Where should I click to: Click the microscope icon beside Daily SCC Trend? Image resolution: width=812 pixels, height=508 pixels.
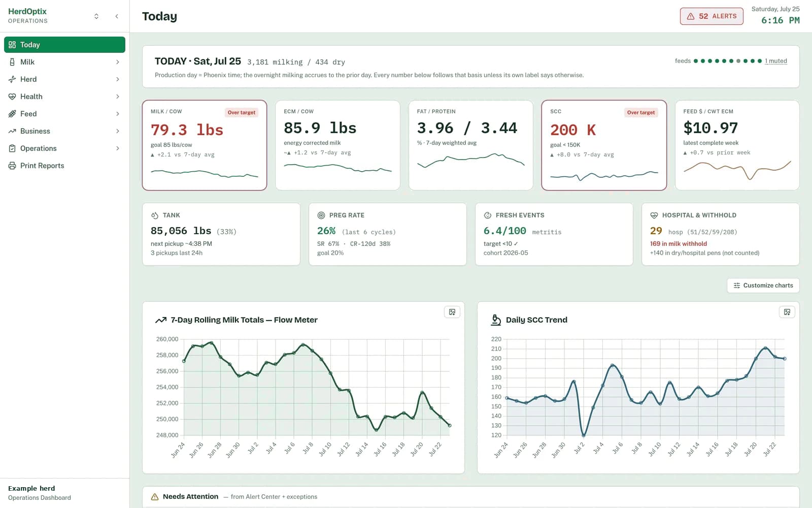[x=496, y=320]
